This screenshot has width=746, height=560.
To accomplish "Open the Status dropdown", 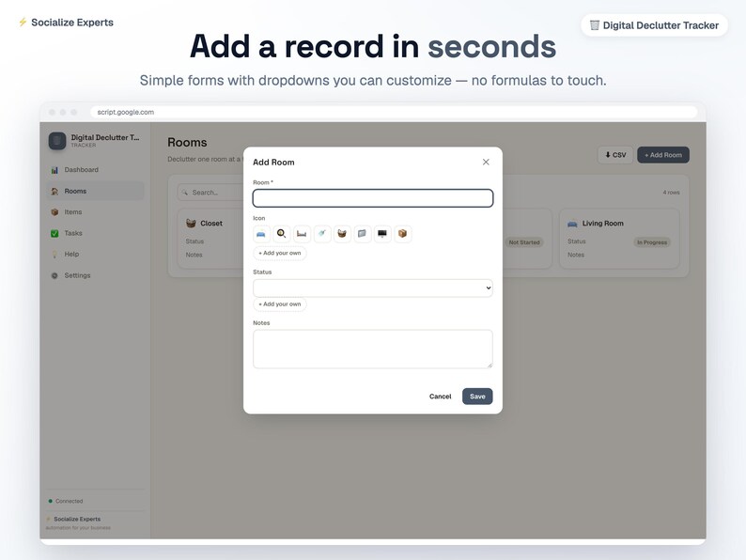I will pyautogui.click(x=372, y=288).
